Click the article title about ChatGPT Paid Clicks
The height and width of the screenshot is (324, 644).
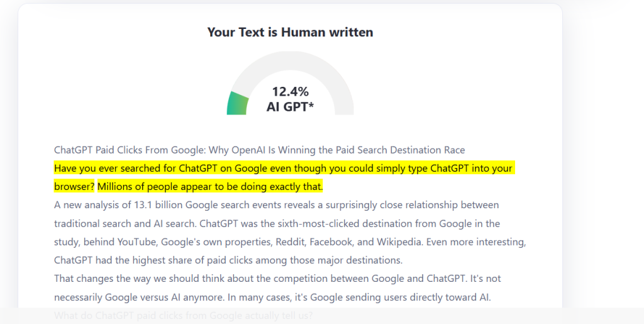[x=259, y=150]
